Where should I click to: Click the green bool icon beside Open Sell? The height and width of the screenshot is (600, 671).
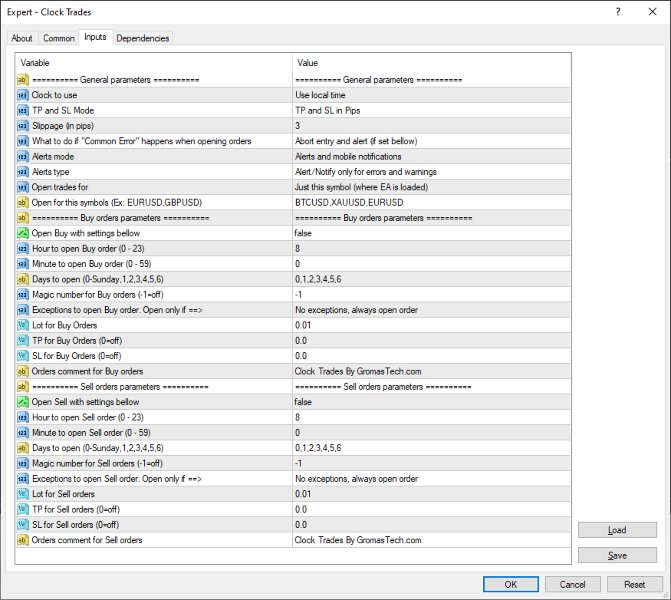(x=23, y=402)
